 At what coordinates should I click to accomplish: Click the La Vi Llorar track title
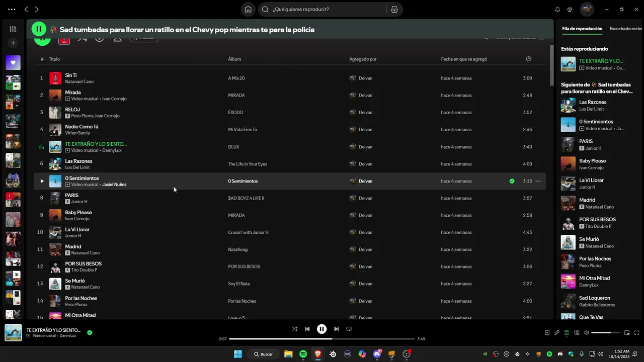(77, 229)
